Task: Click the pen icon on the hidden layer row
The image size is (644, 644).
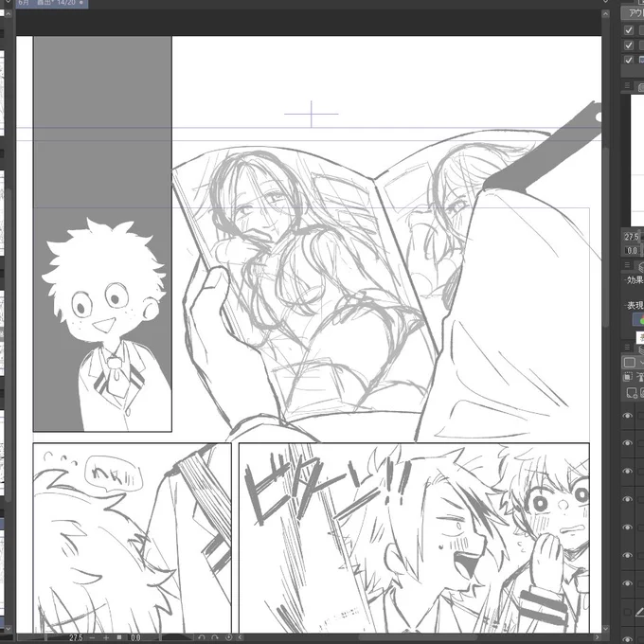Action: tap(639, 612)
